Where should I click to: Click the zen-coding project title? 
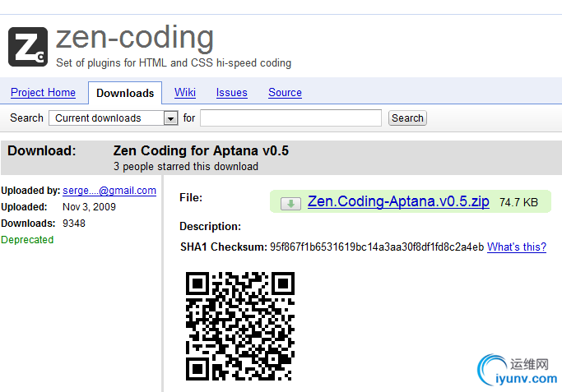point(135,38)
